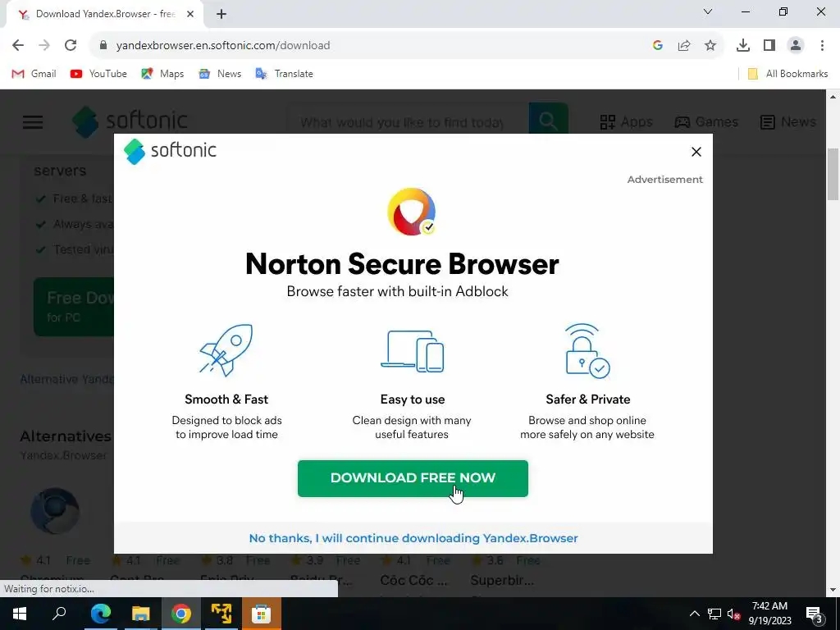
Task: Open Windows taskbar search
Action: 59,614
